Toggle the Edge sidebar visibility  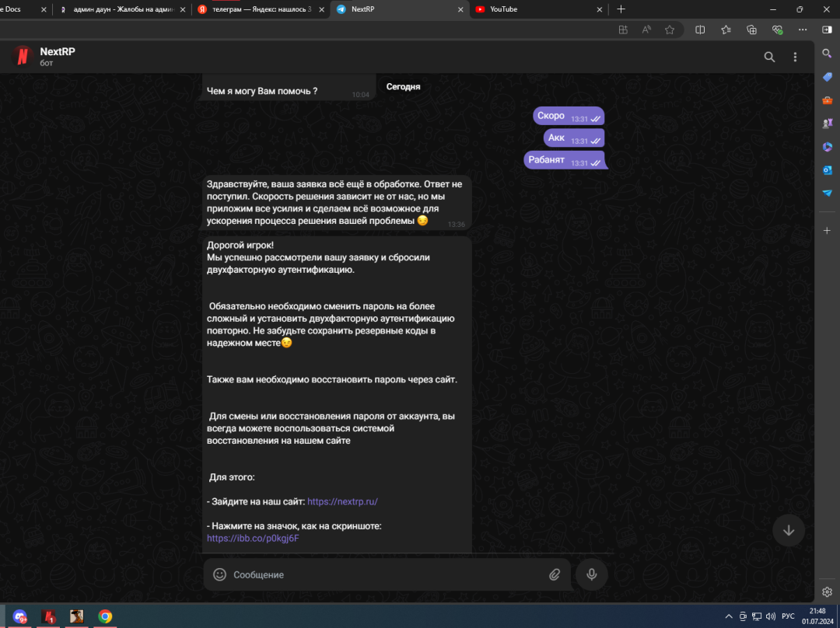pyautogui.click(x=827, y=30)
